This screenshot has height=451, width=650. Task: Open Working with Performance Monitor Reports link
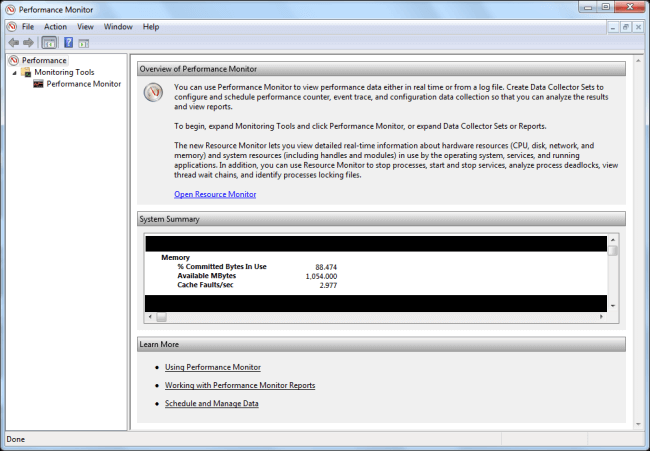[x=240, y=385]
